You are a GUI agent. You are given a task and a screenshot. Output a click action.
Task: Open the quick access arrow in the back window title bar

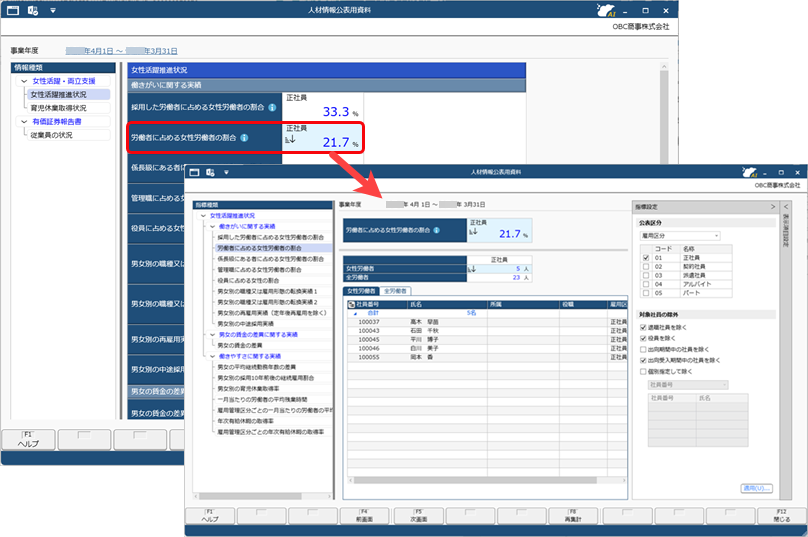pyautogui.click(x=52, y=10)
